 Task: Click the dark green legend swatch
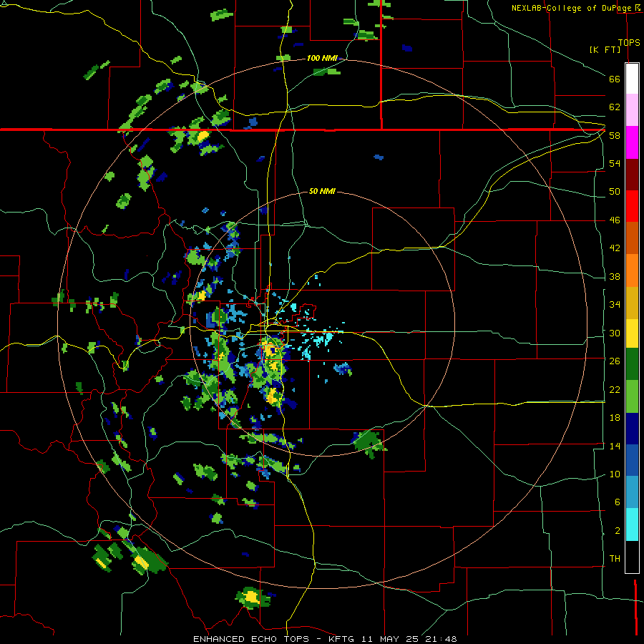click(632, 364)
